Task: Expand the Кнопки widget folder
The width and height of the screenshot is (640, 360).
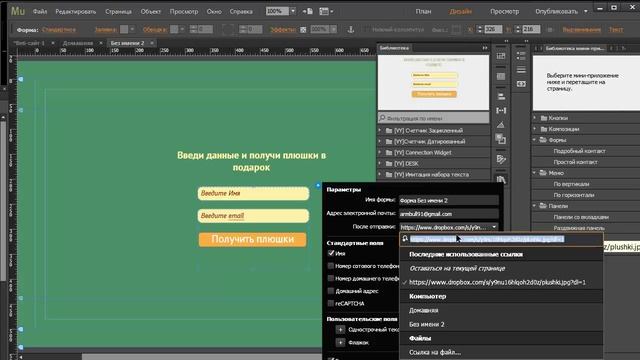Action: click(x=535, y=118)
